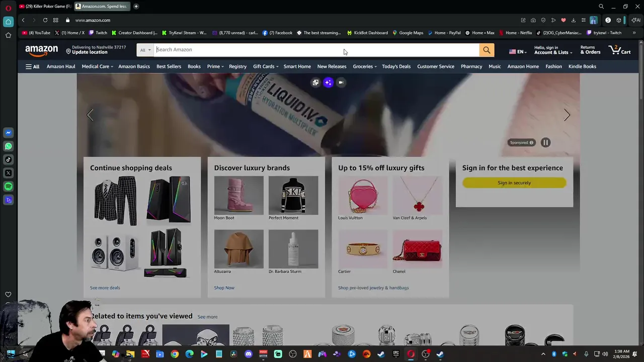Show hidden system tray icons
The height and width of the screenshot is (362, 644).
pyautogui.click(x=543, y=354)
